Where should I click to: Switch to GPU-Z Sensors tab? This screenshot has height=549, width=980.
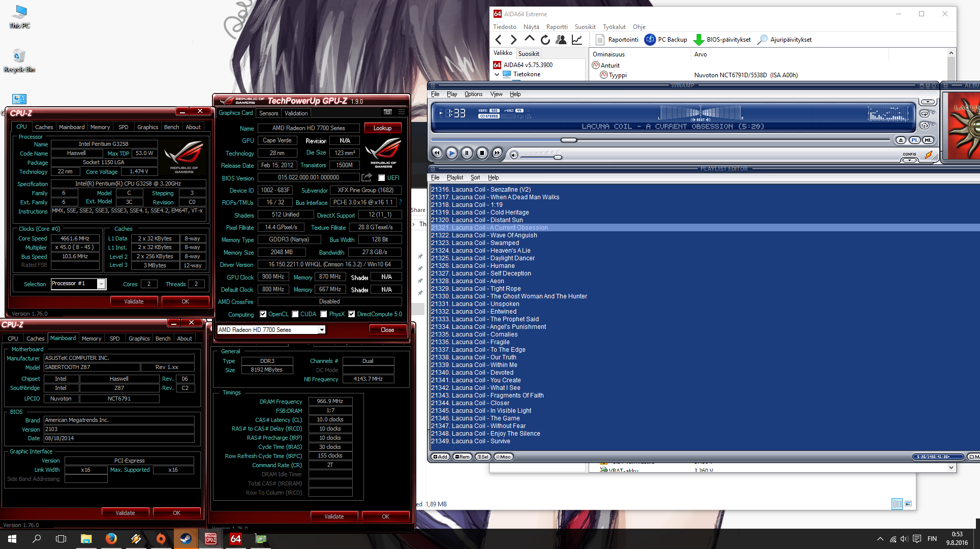[268, 113]
